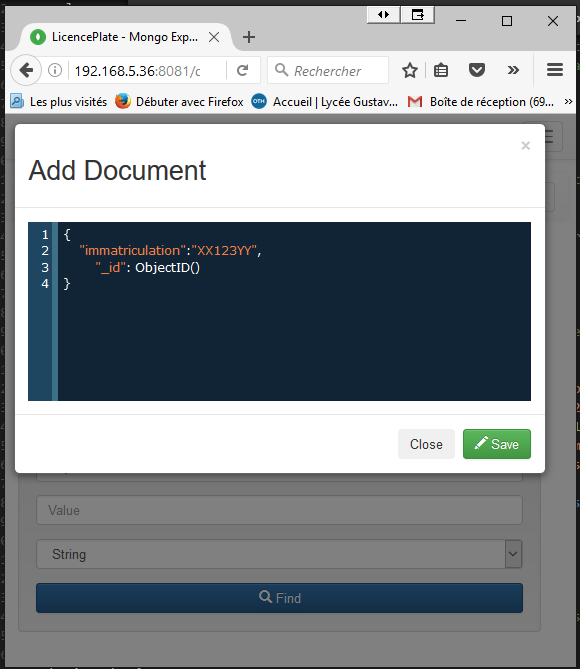Open Firefox hamburger menu
Image resolution: width=580 pixels, height=669 pixels.
tap(555, 70)
